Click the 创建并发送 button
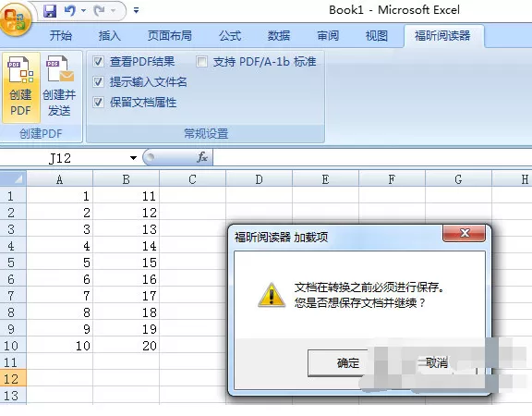This screenshot has width=532, height=416. point(59,87)
